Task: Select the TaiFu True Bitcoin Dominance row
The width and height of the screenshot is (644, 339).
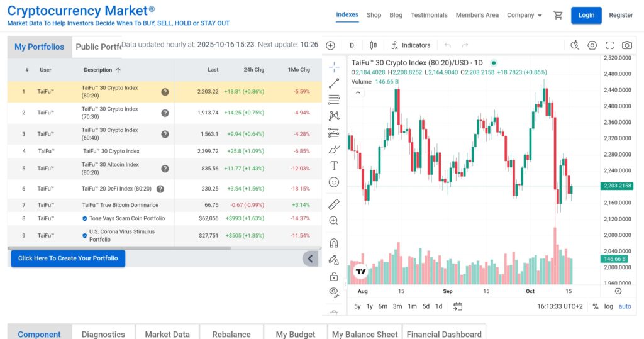Action: [164, 204]
